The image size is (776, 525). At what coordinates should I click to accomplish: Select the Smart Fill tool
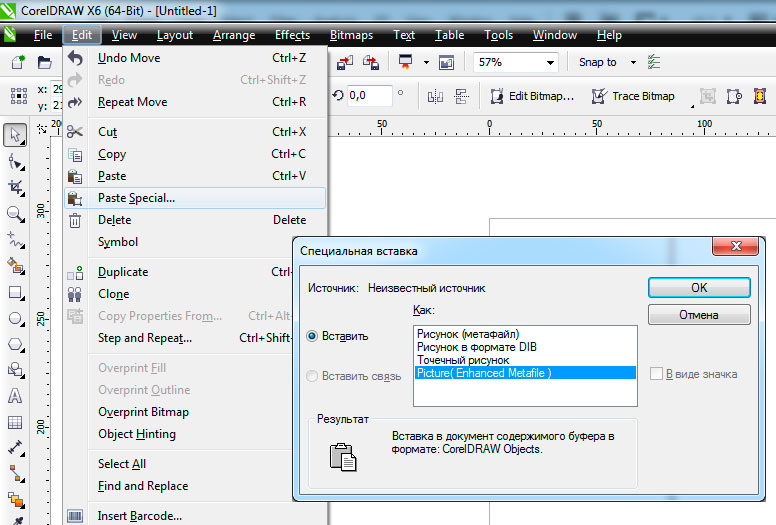[16, 266]
